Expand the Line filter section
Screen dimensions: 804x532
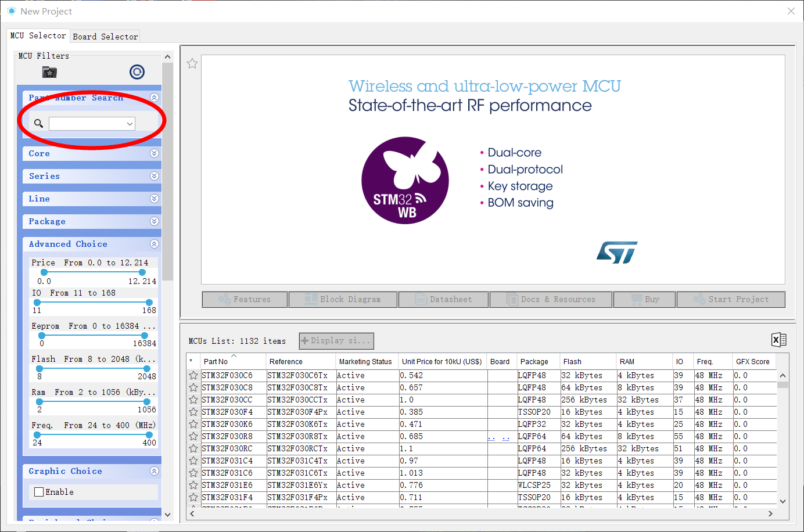pos(154,199)
